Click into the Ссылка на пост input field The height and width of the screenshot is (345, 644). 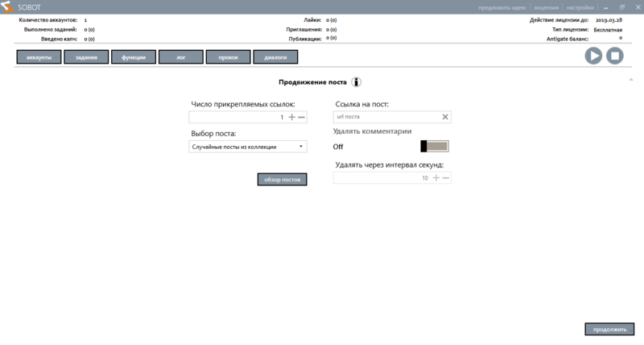coord(386,117)
